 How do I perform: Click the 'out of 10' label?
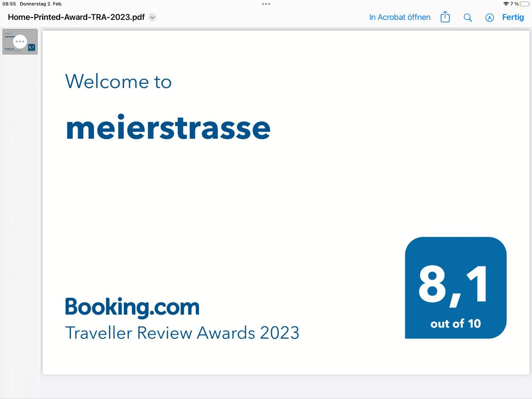(x=456, y=324)
